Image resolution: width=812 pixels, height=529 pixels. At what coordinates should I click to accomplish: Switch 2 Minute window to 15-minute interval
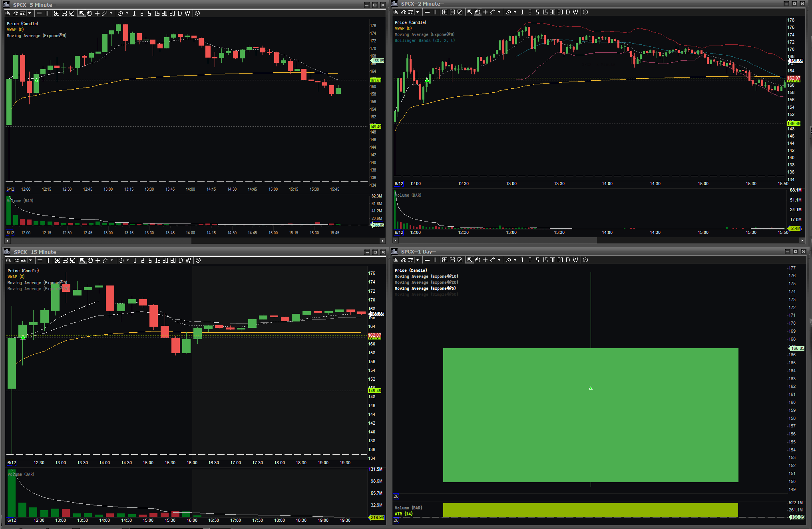tap(545, 12)
